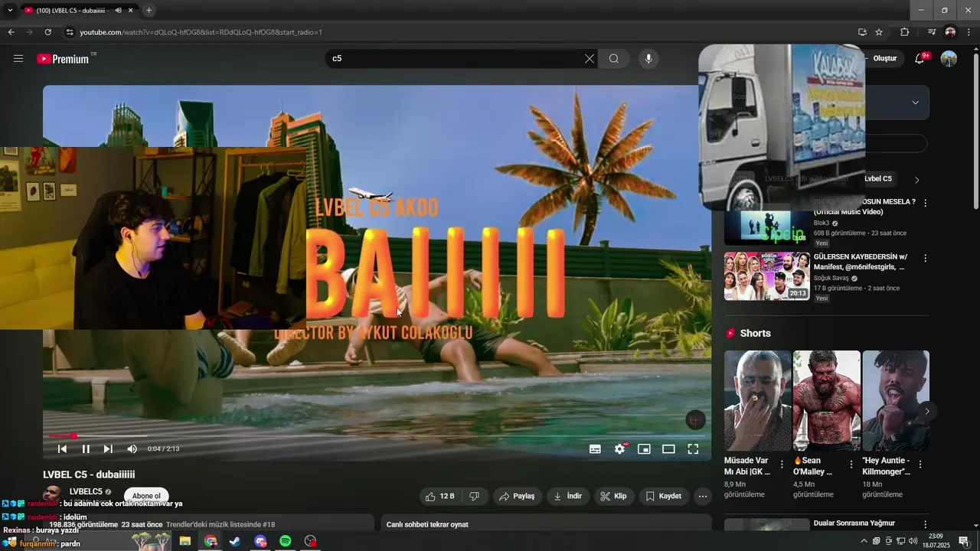980x551 pixels.
Task: Show next Shorts with arrow
Action: [926, 412]
